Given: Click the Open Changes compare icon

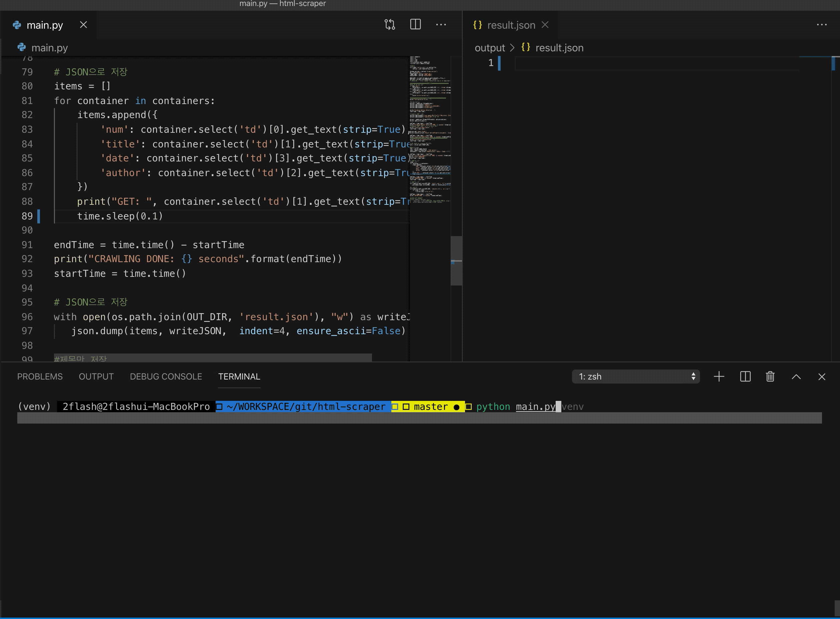Looking at the screenshot, I should [x=389, y=25].
